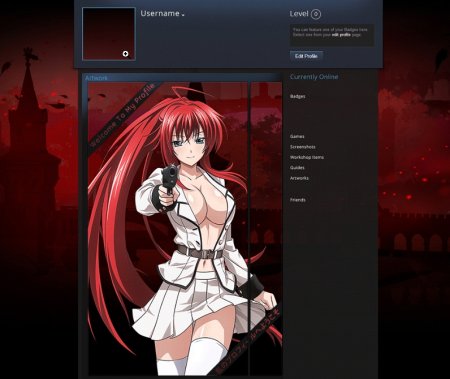Open the Badges link

tap(298, 96)
